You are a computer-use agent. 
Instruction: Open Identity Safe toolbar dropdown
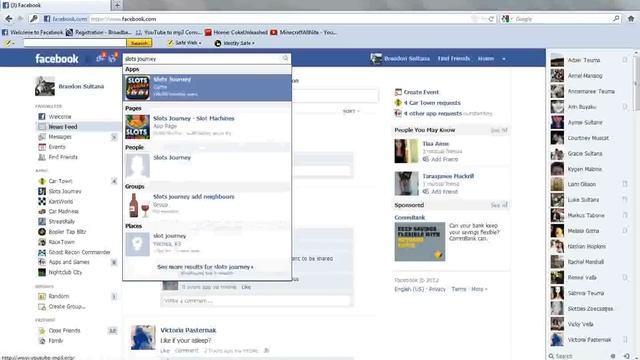tap(235, 43)
